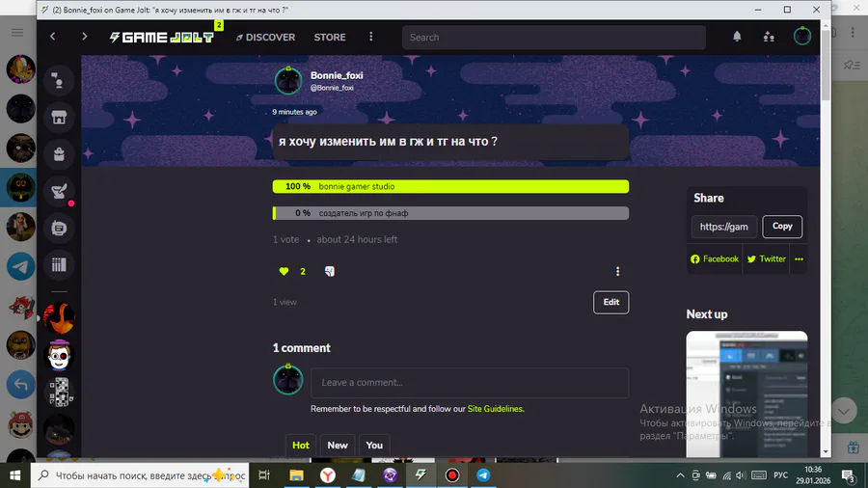868x488 pixels.
Task: Switch comments to the You tab
Action: point(374,446)
